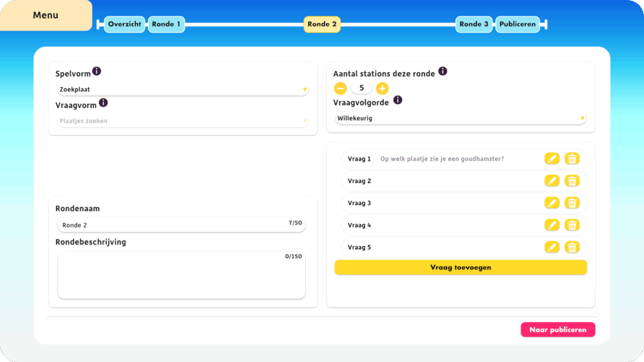The width and height of the screenshot is (644, 362).
Task: Delete Vraag 2 with its trash icon
Action: click(x=572, y=181)
